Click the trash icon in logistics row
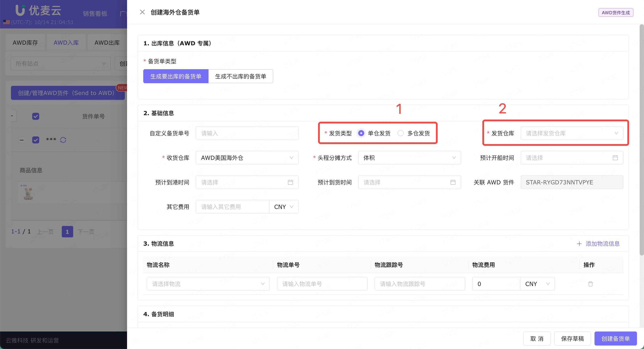Viewport: 644px width, 349px height. pos(591,284)
